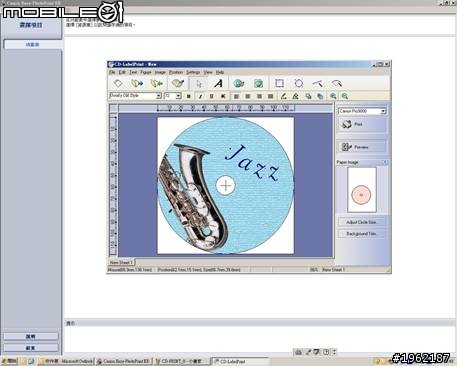Click the Preview button
Viewport: 457px width, 366px height.
click(362, 147)
